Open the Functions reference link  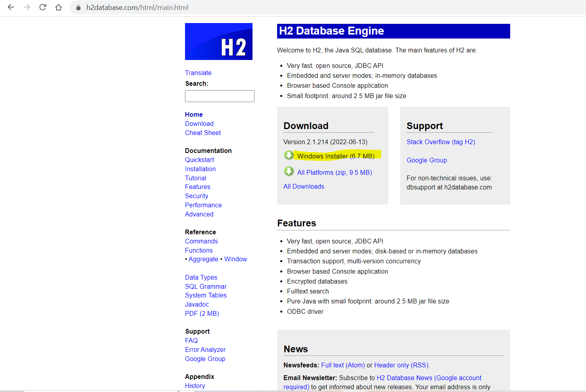[199, 250]
